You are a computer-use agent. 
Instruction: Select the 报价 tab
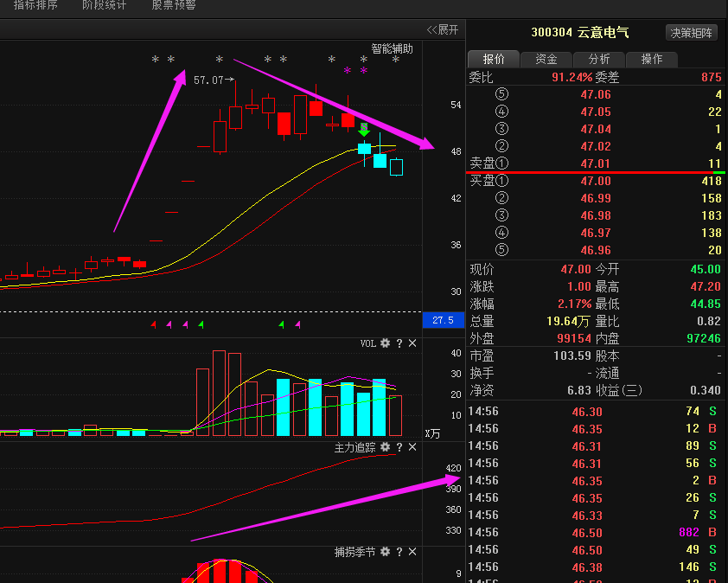coord(493,59)
